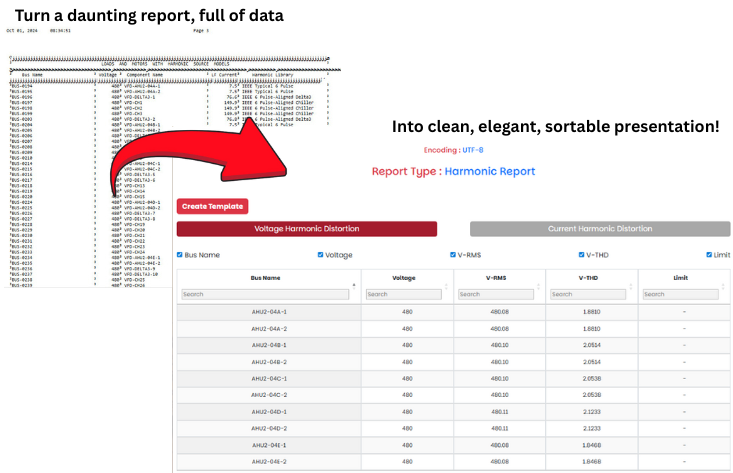This screenshot has height=473, width=733.
Task: Click the UTF-8 encoding value
Action: click(473, 150)
